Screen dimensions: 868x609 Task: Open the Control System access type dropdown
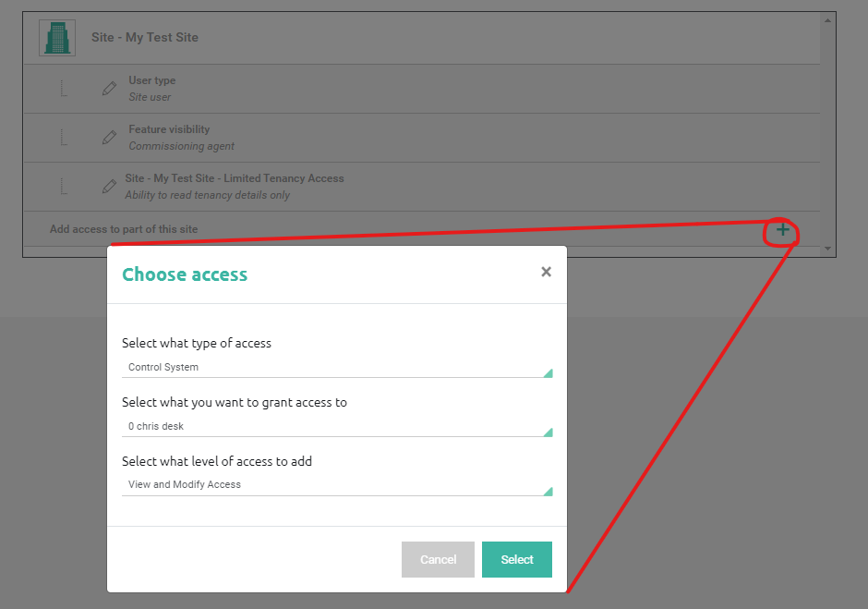[x=337, y=367]
